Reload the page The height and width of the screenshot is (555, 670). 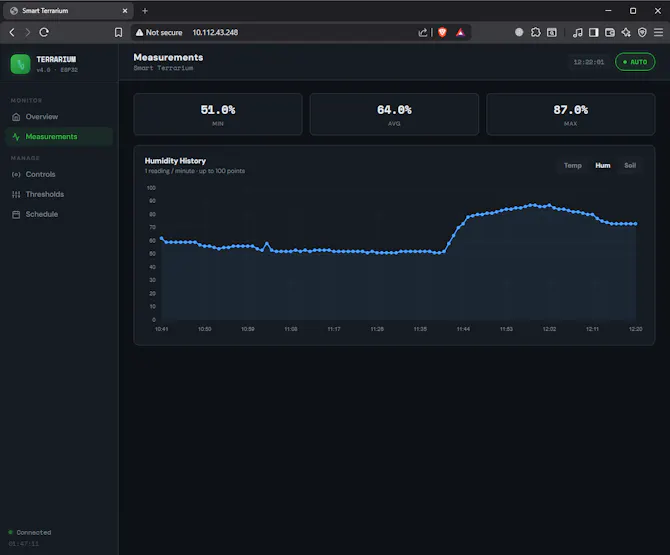(44, 32)
